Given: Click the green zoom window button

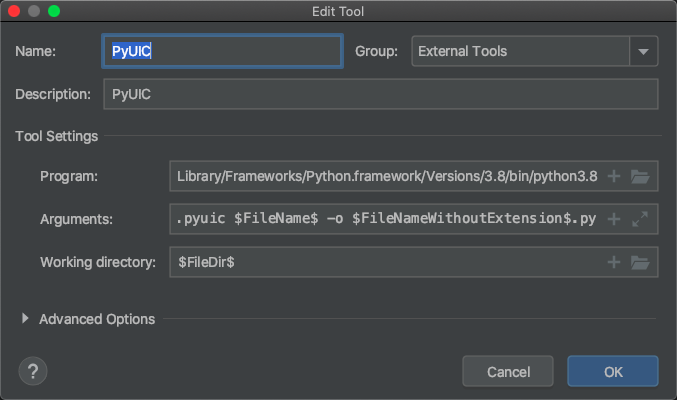Looking at the screenshot, I should (x=54, y=10).
